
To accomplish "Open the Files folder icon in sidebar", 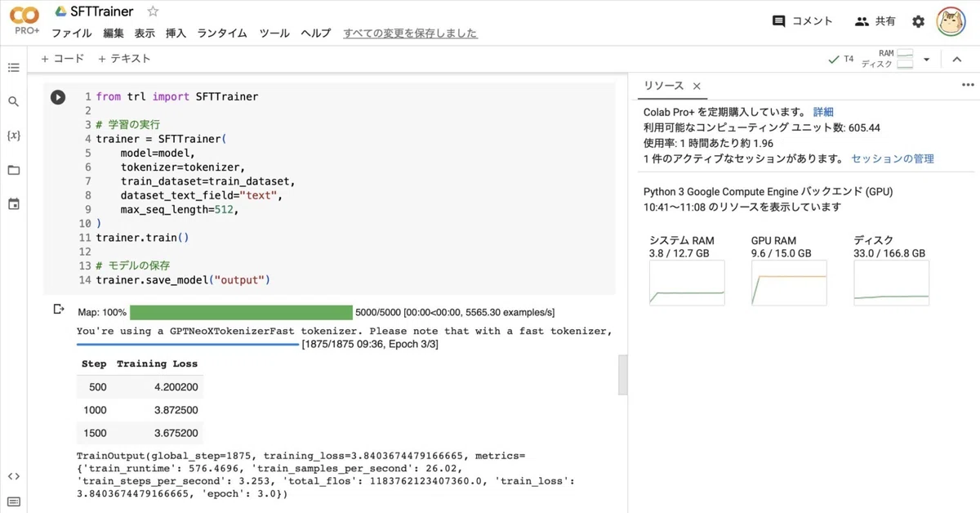I will click(x=13, y=170).
